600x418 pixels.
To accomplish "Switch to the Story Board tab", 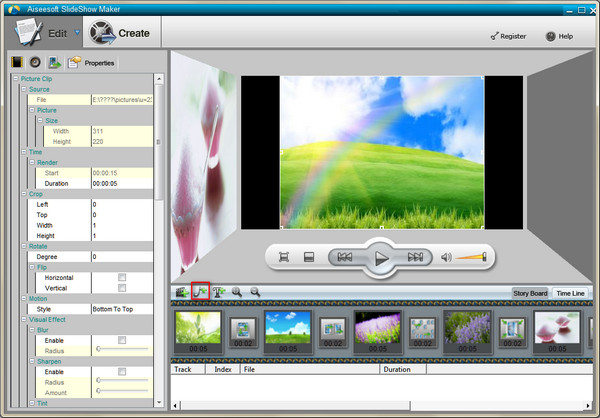I will tap(531, 293).
